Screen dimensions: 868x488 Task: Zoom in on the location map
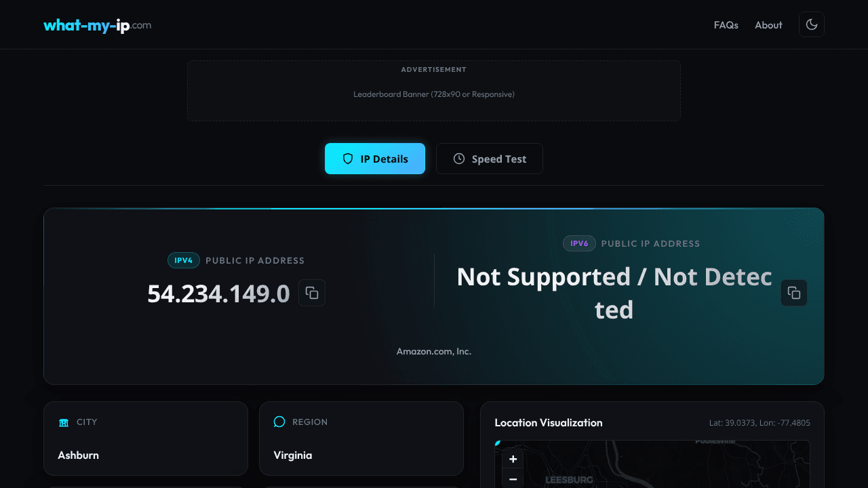coord(513,460)
